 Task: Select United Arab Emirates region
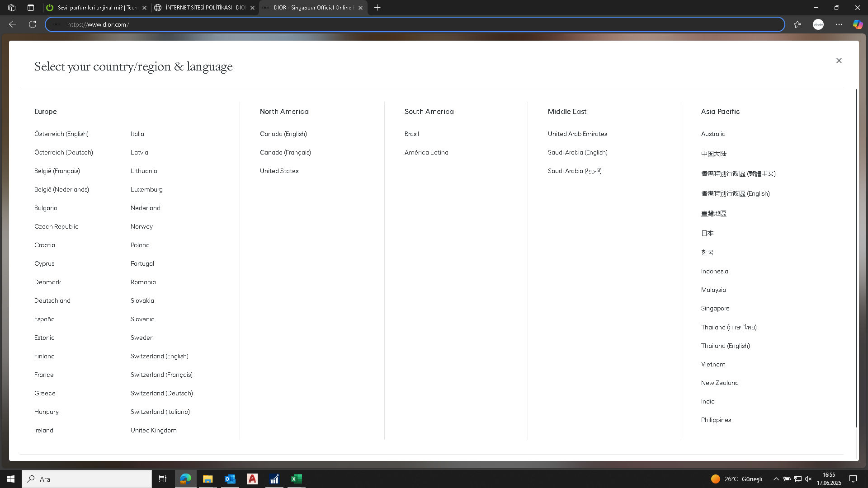point(577,134)
